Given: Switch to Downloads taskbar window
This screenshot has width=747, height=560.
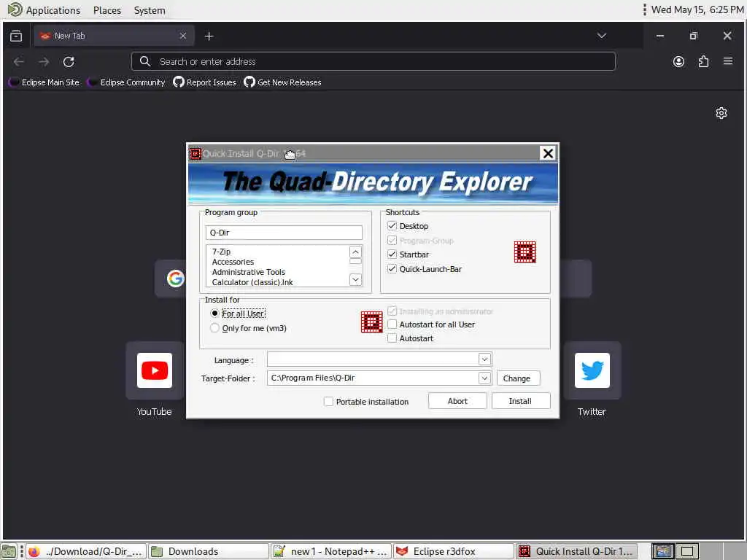Looking at the screenshot, I should click(208, 551).
